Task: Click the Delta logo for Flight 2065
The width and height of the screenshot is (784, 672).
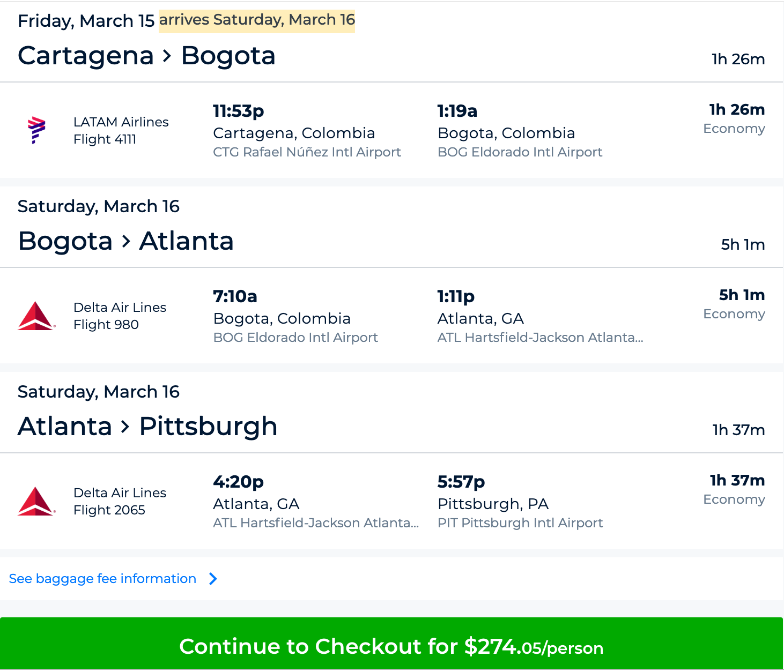Action: pyautogui.click(x=36, y=502)
